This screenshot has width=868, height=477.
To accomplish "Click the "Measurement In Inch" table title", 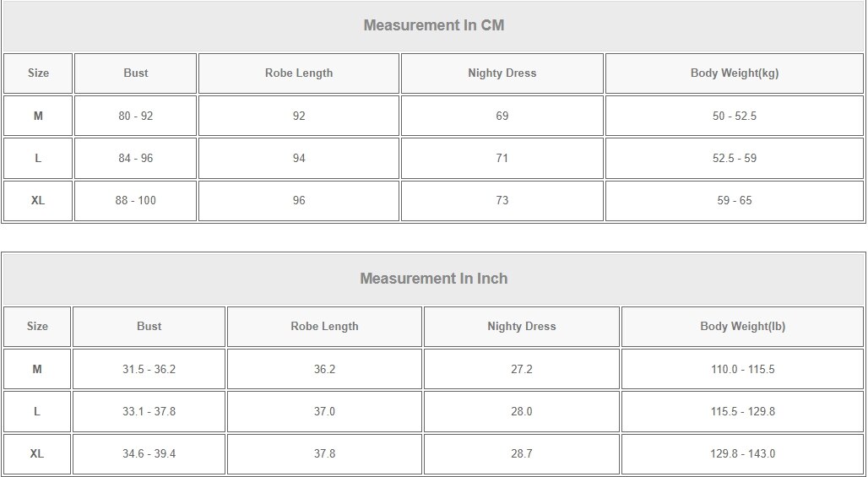I will point(433,279).
